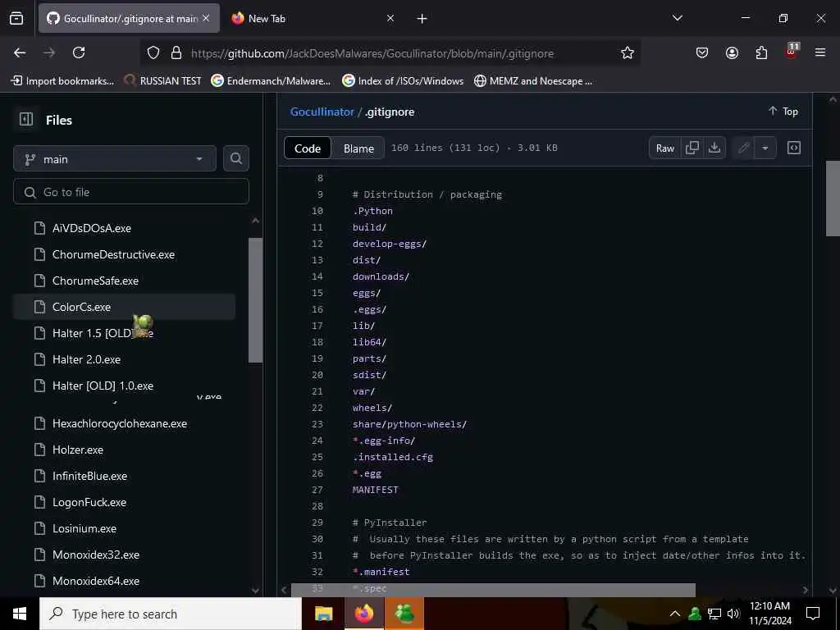Open the more edit options dropdown arrow
Image resolution: width=840 pixels, height=630 pixels.
click(765, 148)
